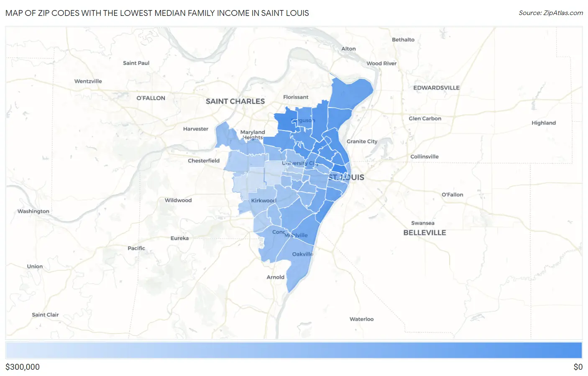This screenshot has height=376, width=588.
Task: Click the Saint Clair town label
Action: point(45,315)
